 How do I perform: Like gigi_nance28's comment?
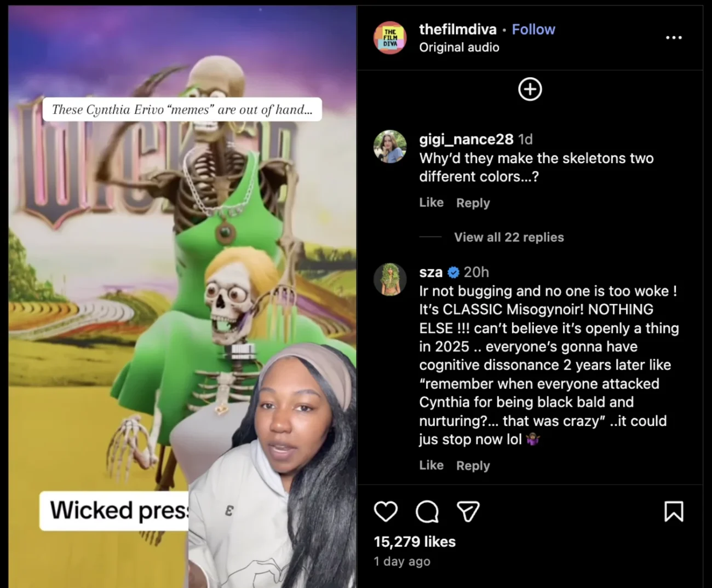(x=431, y=203)
